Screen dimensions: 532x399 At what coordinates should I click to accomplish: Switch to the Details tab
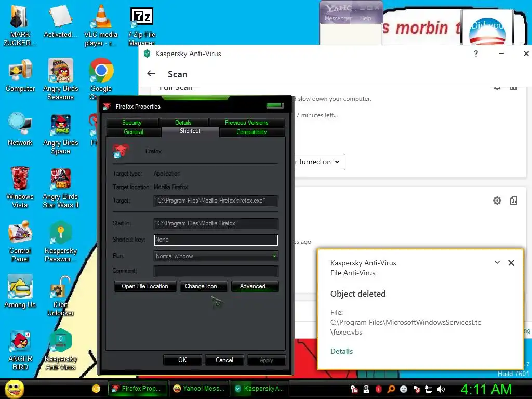click(x=183, y=123)
